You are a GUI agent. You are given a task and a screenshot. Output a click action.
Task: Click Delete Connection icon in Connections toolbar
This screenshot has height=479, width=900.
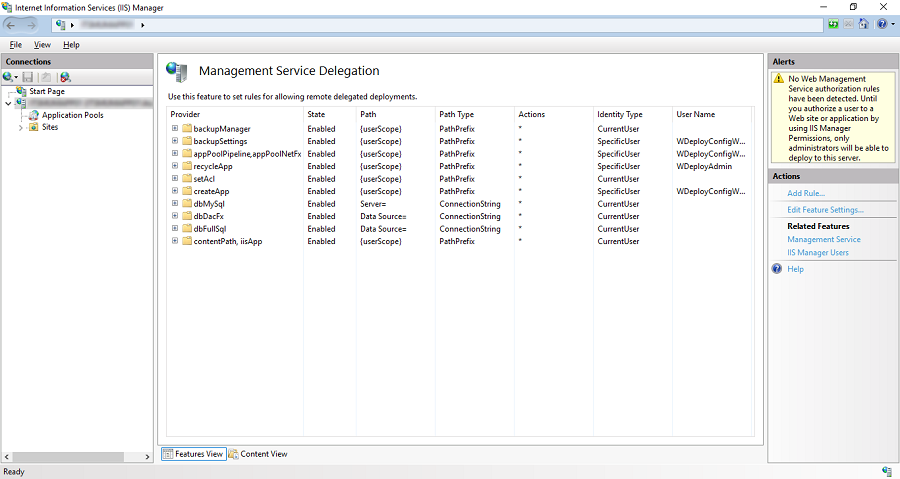tap(65, 77)
